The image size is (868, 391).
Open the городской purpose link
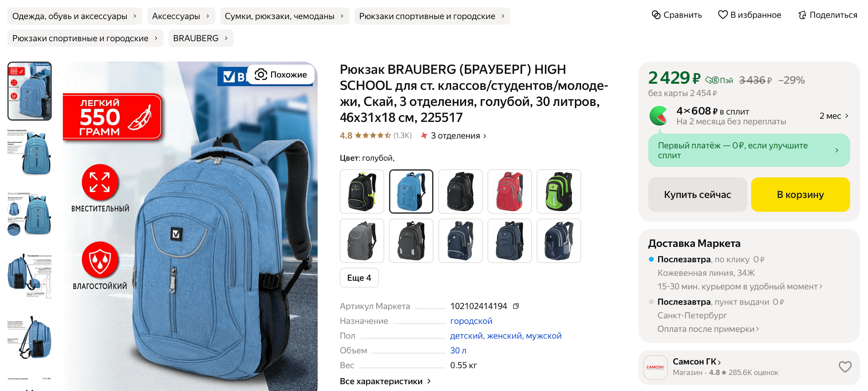tap(471, 321)
